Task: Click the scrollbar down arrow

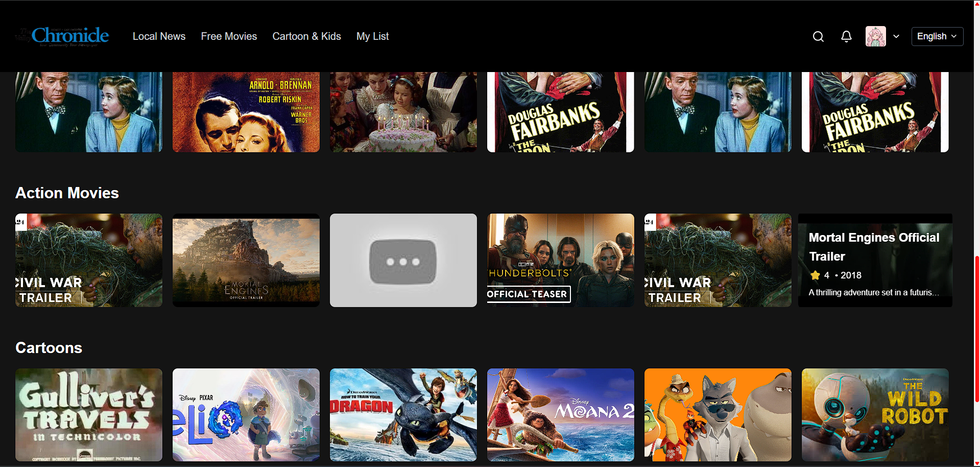Action: (x=976, y=463)
